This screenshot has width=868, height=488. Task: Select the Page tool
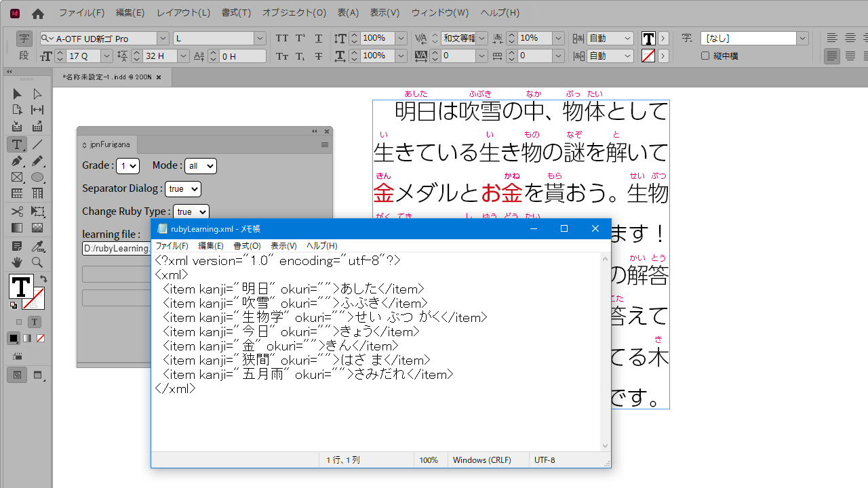click(x=17, y=110)
